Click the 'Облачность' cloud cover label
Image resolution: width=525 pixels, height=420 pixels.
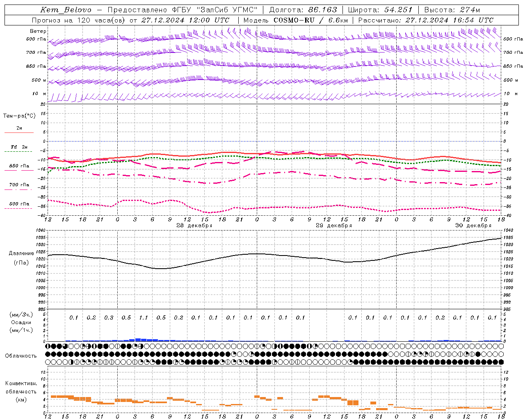[21, 356]
